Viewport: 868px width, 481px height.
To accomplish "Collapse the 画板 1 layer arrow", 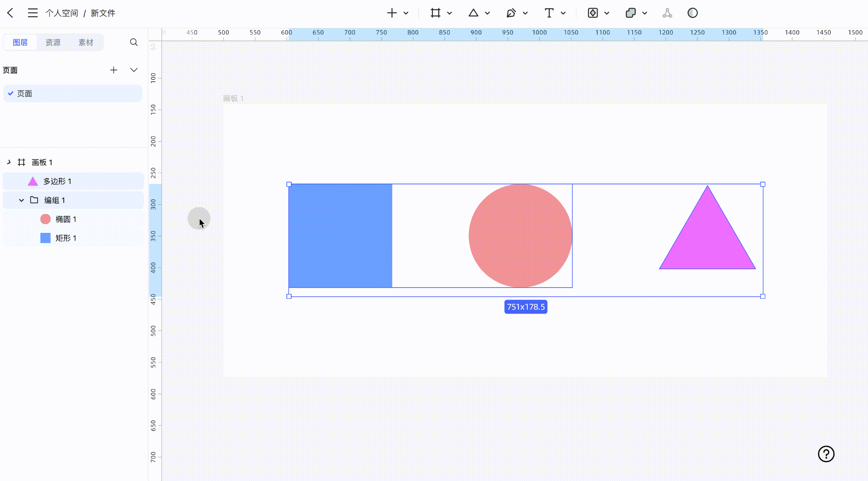I will click(9, 162).
